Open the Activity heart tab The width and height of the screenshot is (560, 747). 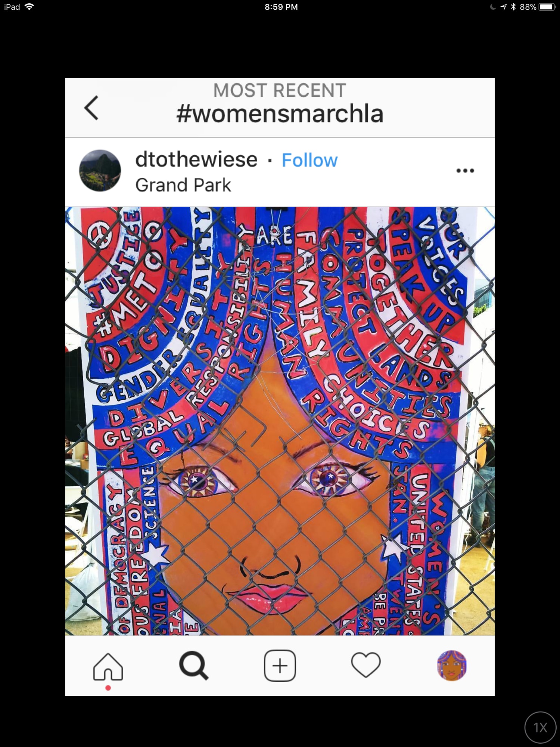click(366, 665)
